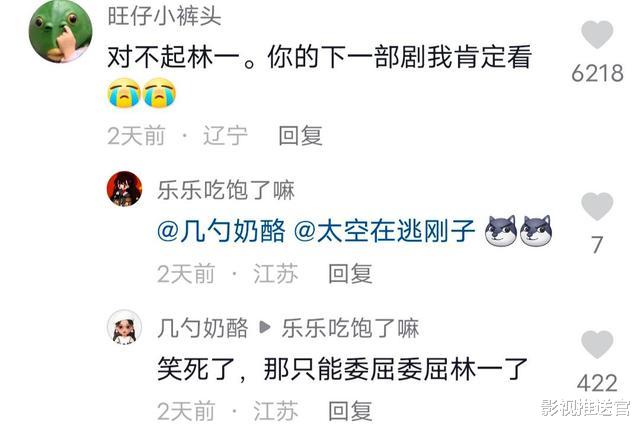Tap the 6218 like count

(x=597, y=73)
